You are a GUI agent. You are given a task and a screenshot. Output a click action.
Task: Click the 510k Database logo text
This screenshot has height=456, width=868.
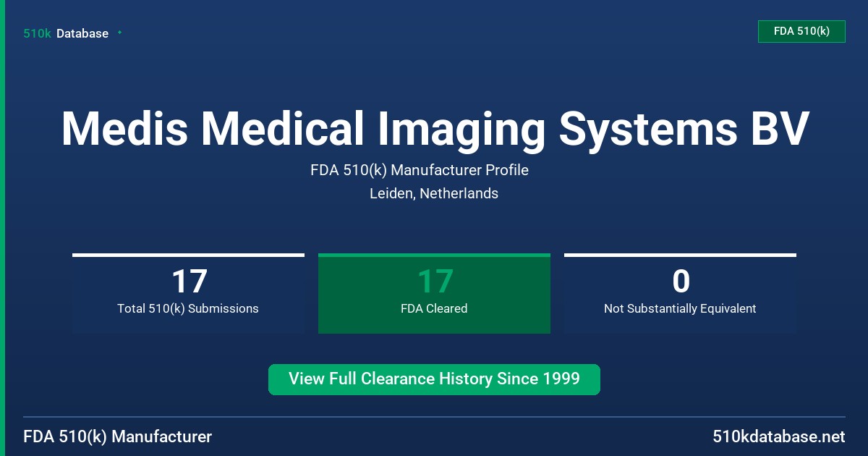pyautogui.click(x=66, y=33)
